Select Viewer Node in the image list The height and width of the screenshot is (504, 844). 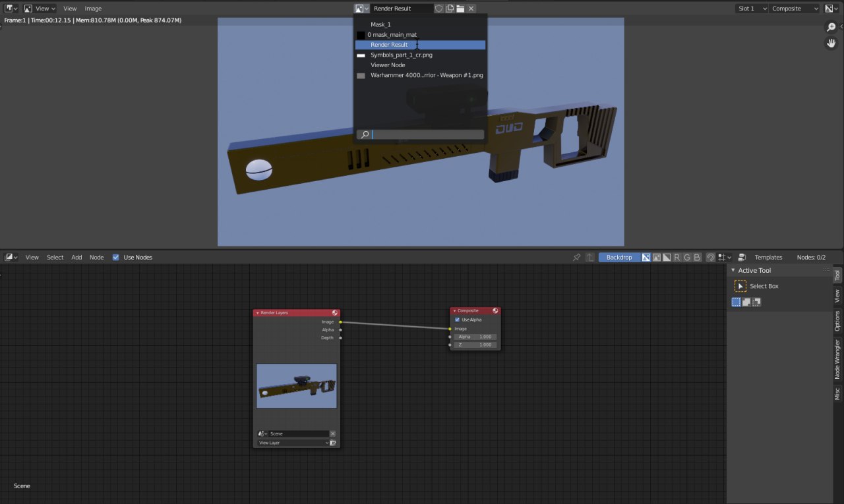[420, 65]
